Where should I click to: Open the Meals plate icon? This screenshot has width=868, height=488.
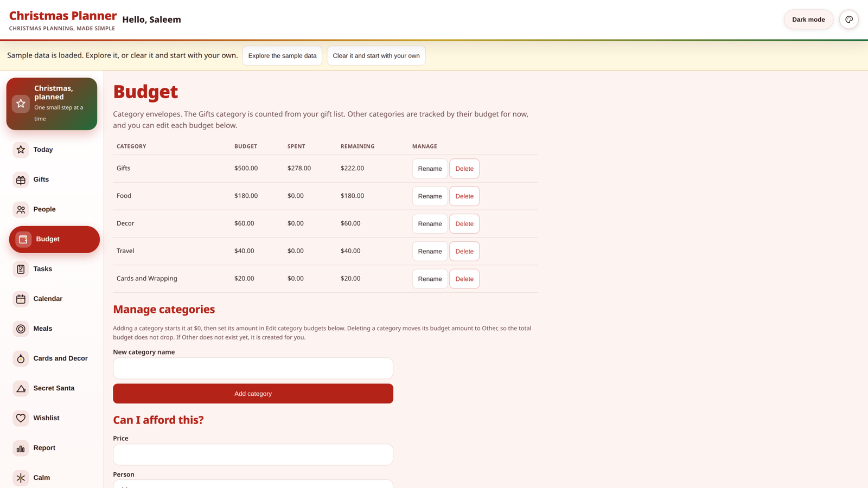click(x=21, y=329)
